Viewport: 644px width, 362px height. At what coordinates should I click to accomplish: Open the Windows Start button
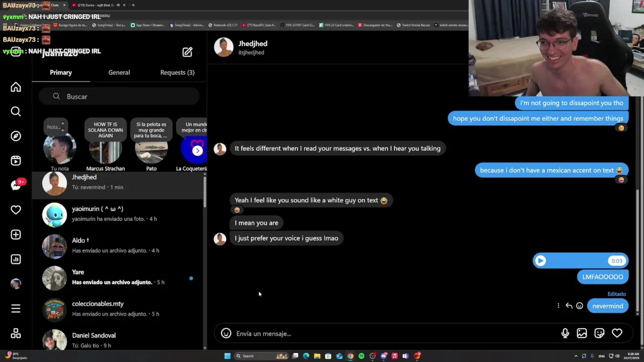(x=227, y=356)
